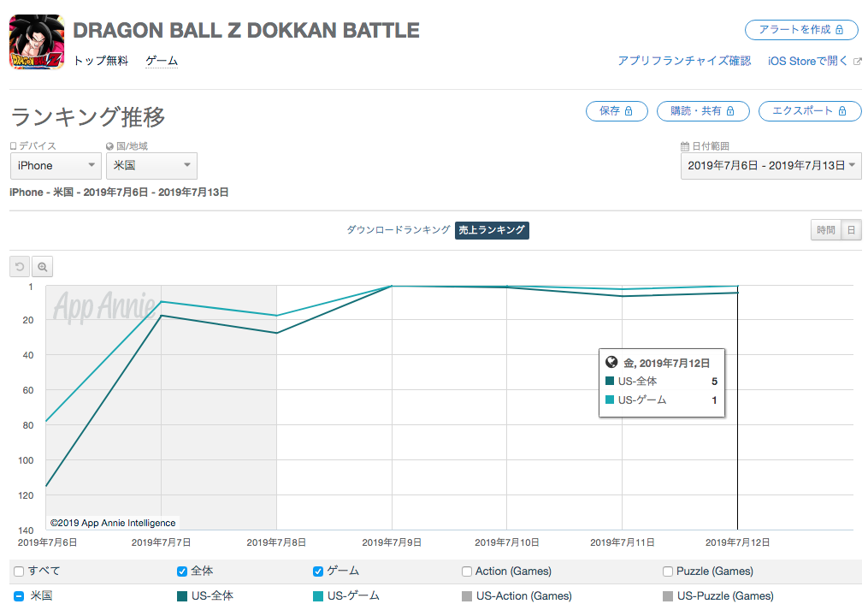This screenshot has width=868, height=610.
Task: Click the DRAGON BALL Z DOKKAN BATTLE title
Action: [246, 31]
